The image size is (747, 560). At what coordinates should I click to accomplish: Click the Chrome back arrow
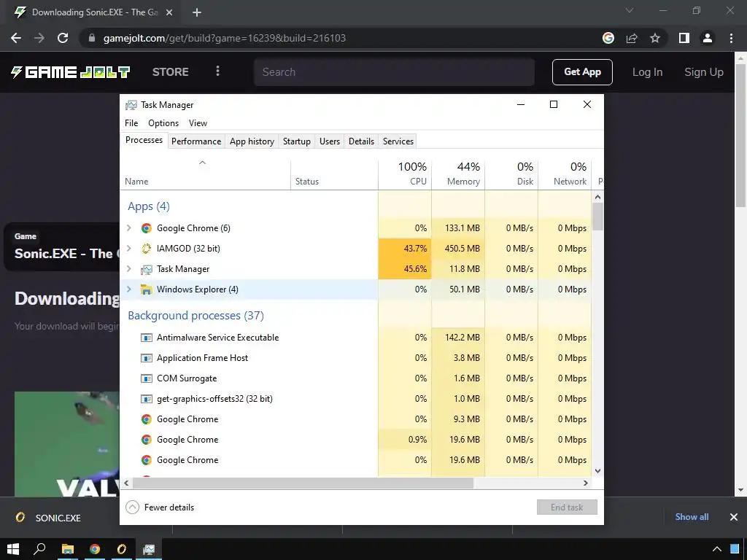point(16,38)
